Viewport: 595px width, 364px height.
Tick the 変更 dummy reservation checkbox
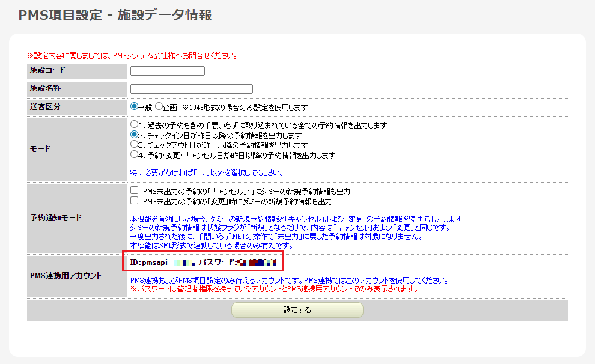pyautogui.click(x=135, y=201)
